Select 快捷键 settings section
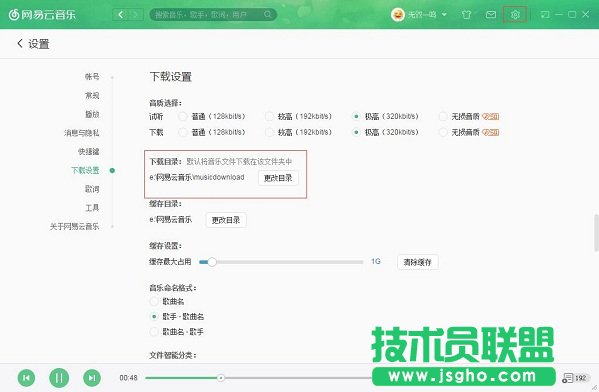 88,151
